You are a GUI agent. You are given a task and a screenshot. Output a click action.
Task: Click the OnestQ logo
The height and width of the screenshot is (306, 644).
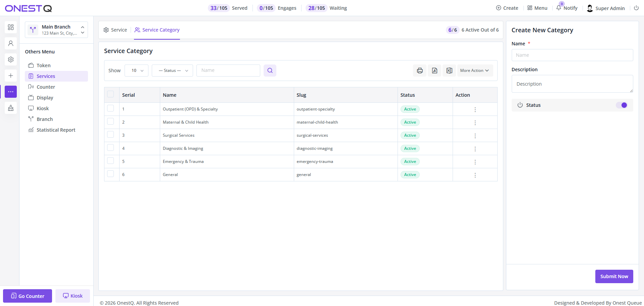pyautogui.click(x=28, y=8)
